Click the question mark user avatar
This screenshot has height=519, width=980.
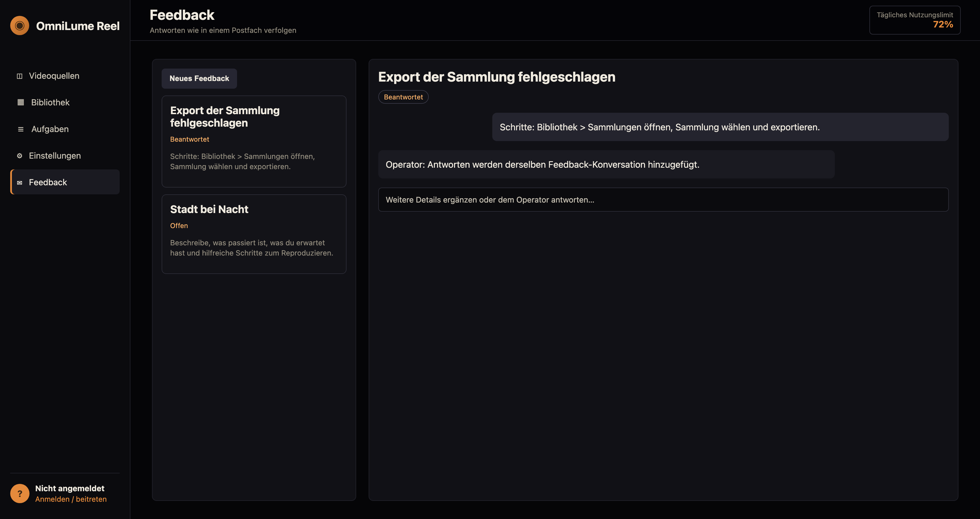[x=20, y=493]
